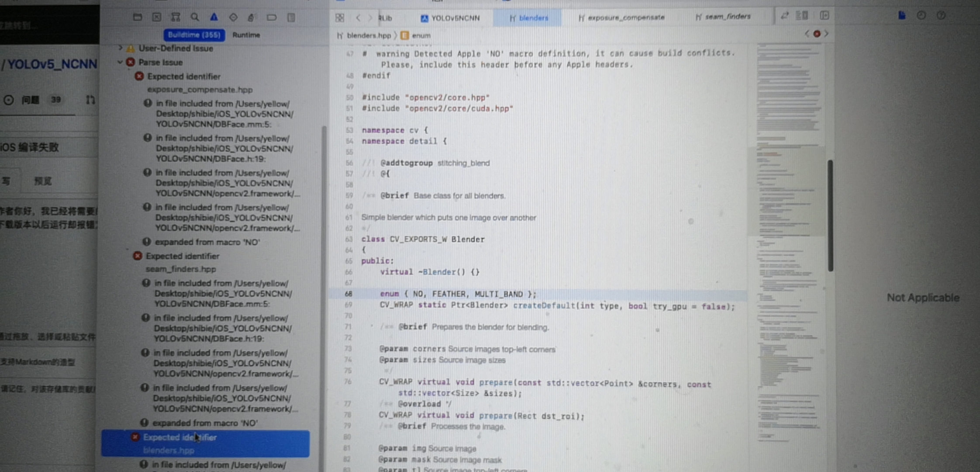Jump to next issue arrow
980x472 pixels.
(x=826, y=34)
